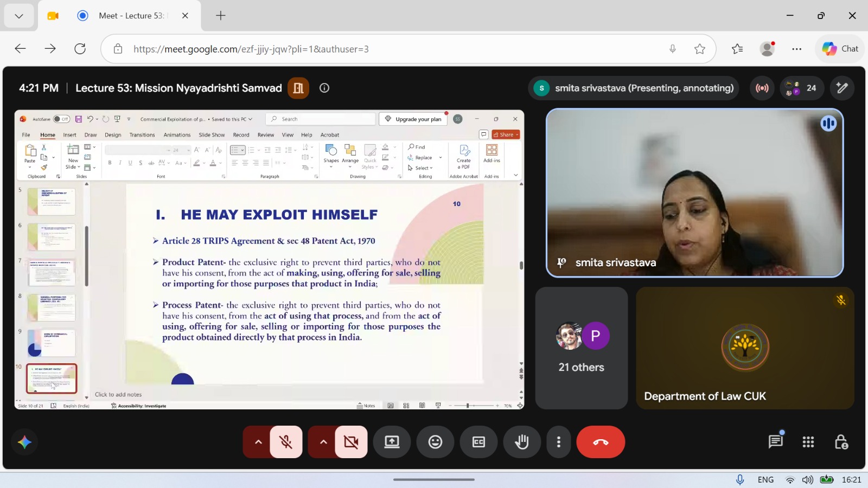Expand the Select dropdown in Editing group

(x=420, y=168)
